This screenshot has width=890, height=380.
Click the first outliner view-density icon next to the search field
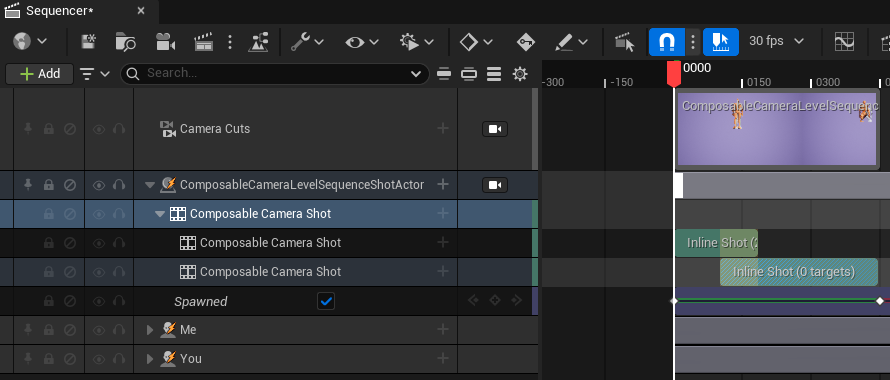pyautogui.click(x=444, y=74)
